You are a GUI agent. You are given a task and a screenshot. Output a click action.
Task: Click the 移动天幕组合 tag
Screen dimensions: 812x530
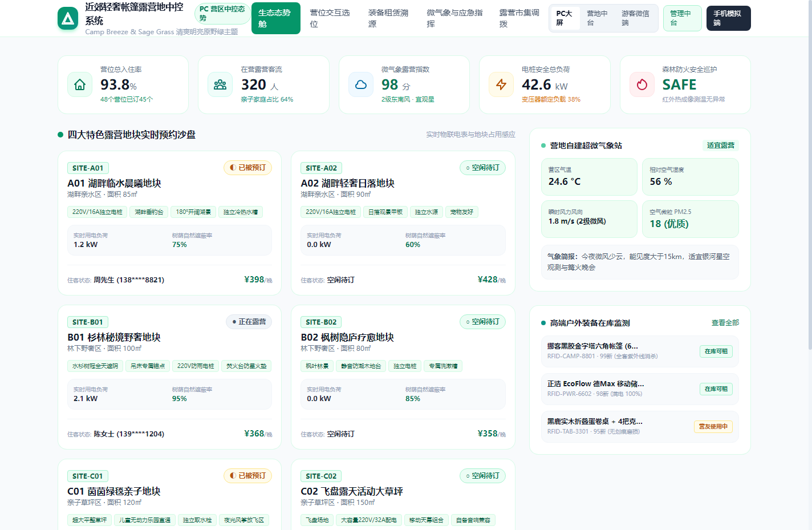(x=426, y=520)
